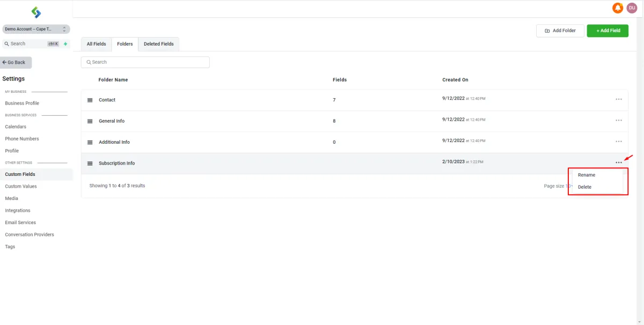644x325 pixels.
Task: Open the Deleted Fields tab
Action: (x=159, y=44)
